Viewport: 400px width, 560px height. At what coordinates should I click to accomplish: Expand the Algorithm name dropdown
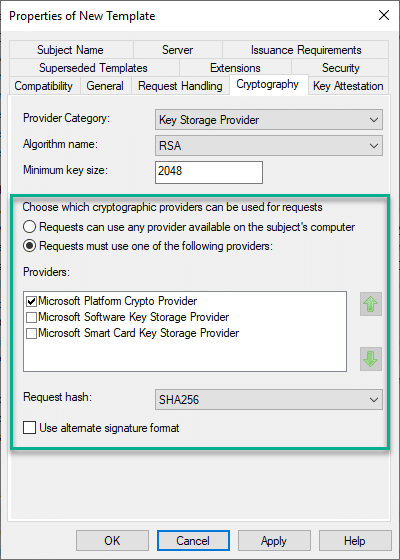[x=269, y=145]
